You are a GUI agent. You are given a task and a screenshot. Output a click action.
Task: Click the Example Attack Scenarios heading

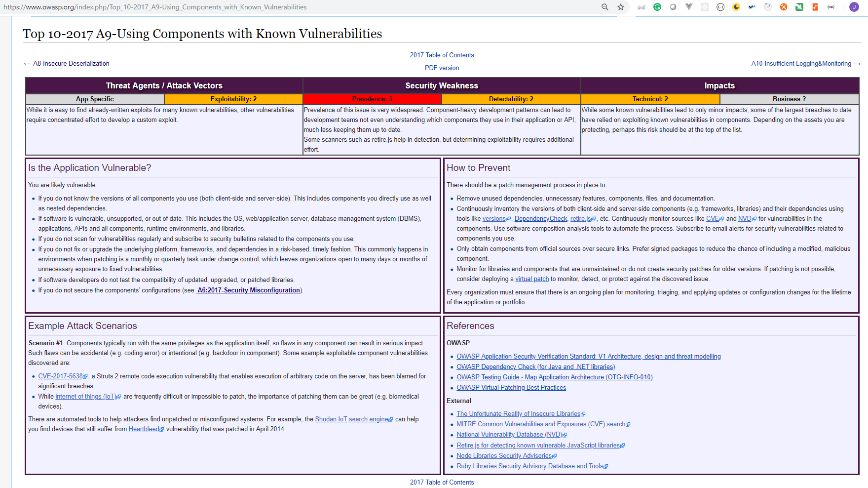coord(82,326)
